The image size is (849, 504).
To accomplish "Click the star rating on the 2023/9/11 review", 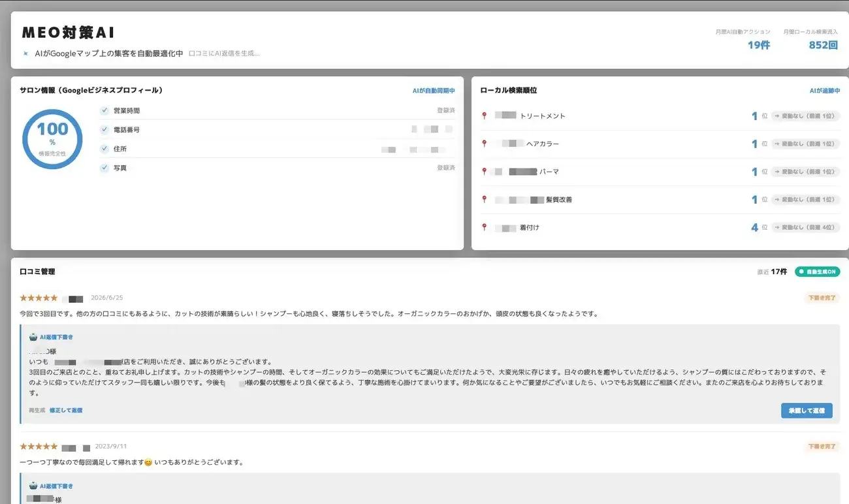I will click(x=39, y=447).
